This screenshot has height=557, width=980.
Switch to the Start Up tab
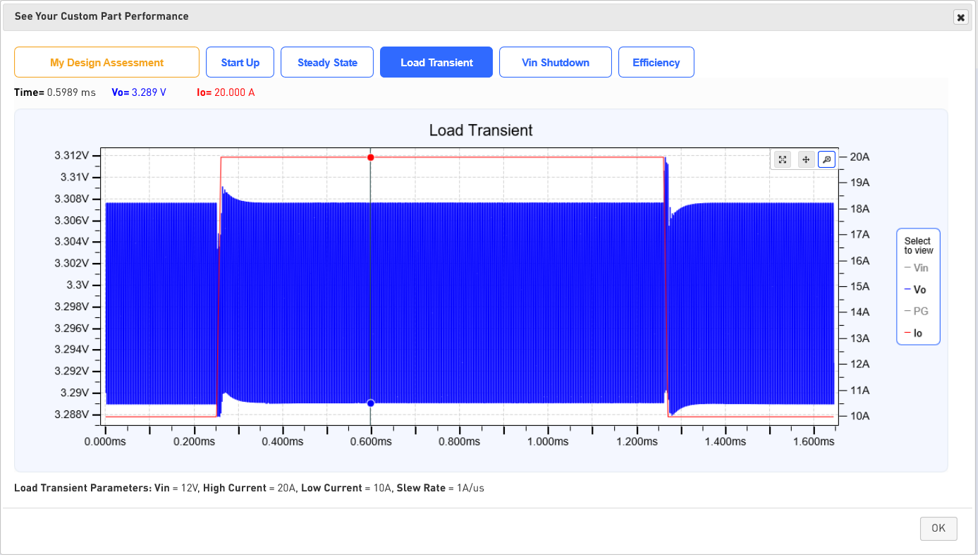pos(240,62)
